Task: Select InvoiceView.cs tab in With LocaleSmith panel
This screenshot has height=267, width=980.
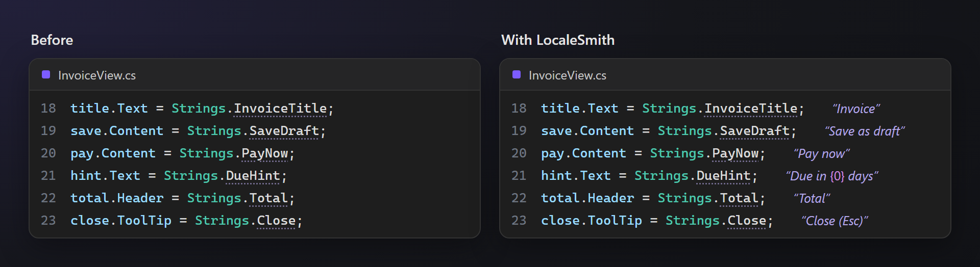Action: point(568,75)
